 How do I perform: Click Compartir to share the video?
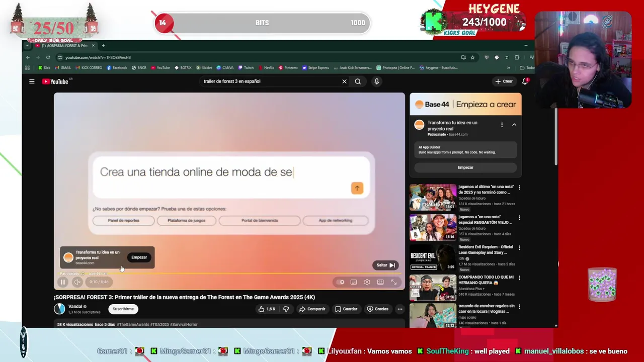(x=312, y=309)
